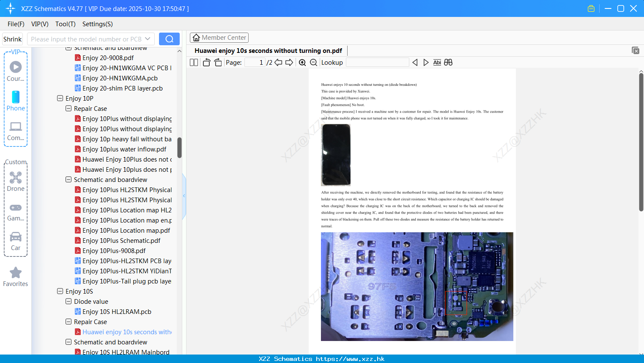Image resolution: width=644 pixels, height=363 pixels.
Task: Zoom out of the PDF document
Action: point(313,63)
